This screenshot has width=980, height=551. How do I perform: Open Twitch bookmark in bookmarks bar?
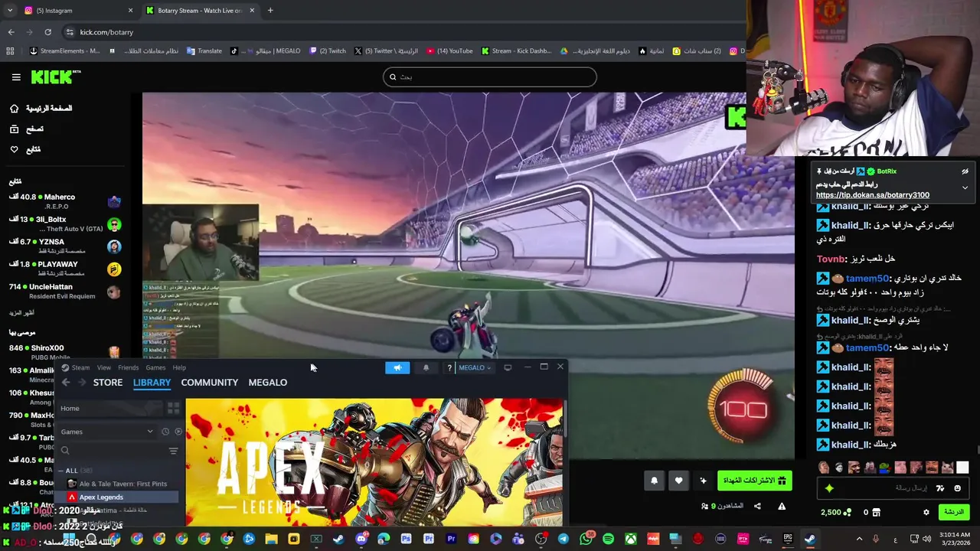(328, 51)
